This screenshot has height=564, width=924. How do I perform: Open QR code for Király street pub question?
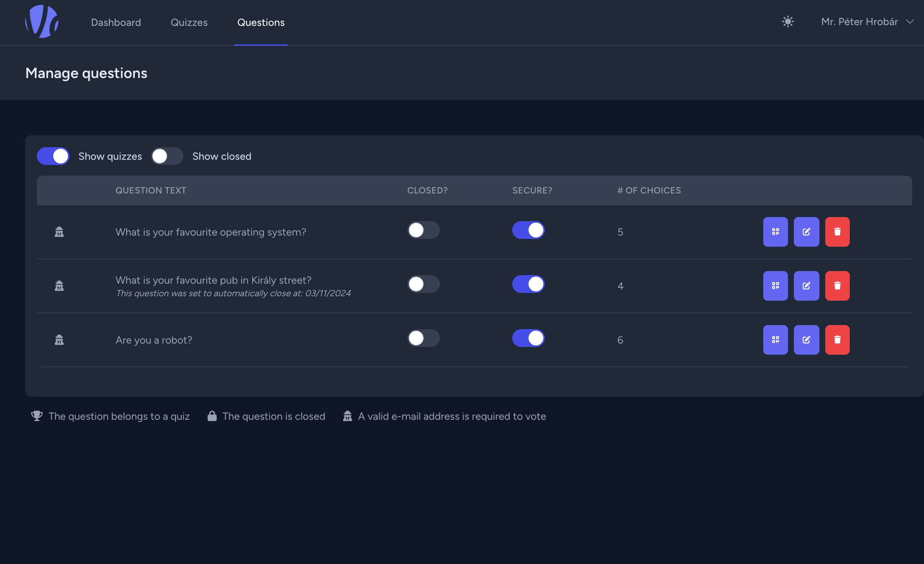pyautogui.click(x=775, y=286)
